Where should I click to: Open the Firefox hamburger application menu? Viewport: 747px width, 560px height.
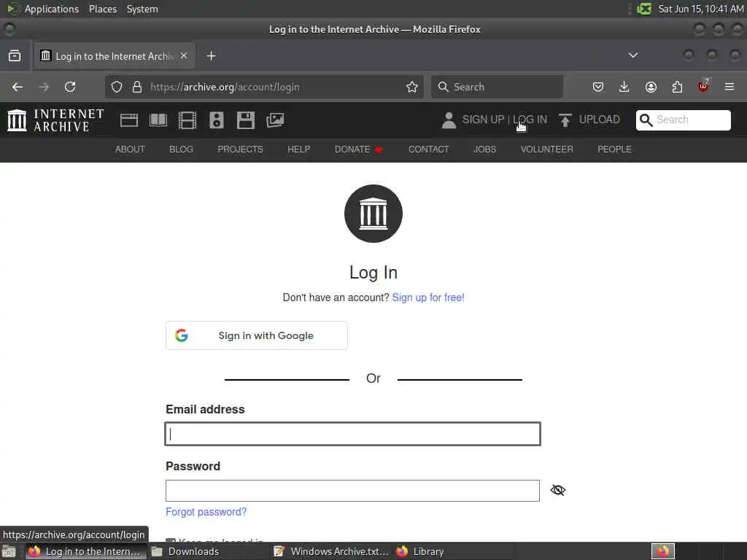[729, 87]
